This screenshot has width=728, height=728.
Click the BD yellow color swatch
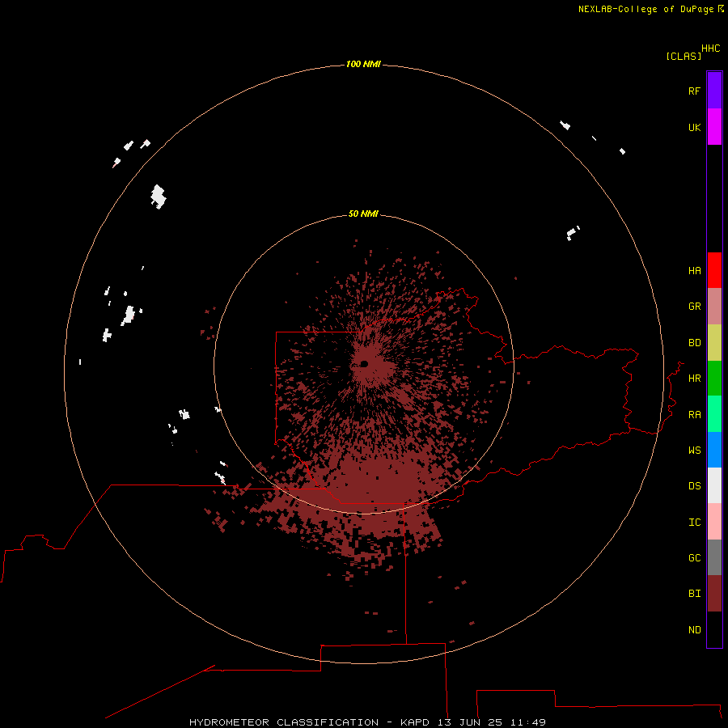click(714, 343)
